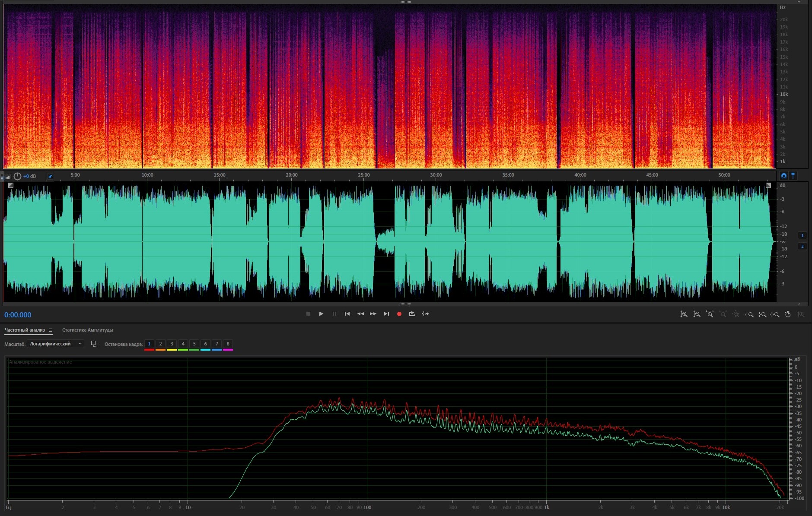Switch to Статистика Амплитуды tab
The width and height of the screenshot is (812, 516).
[87, 330]
